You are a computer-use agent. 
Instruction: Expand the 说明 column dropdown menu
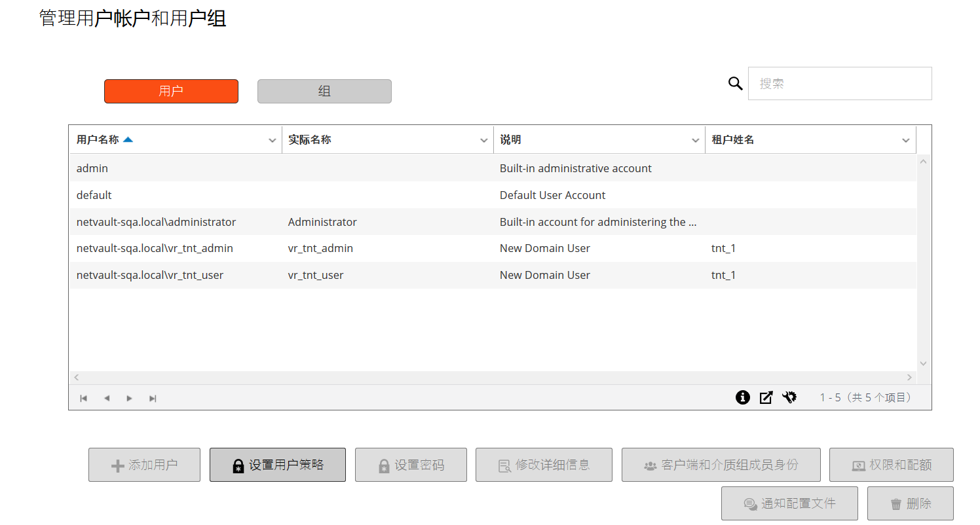pos(696,140)
